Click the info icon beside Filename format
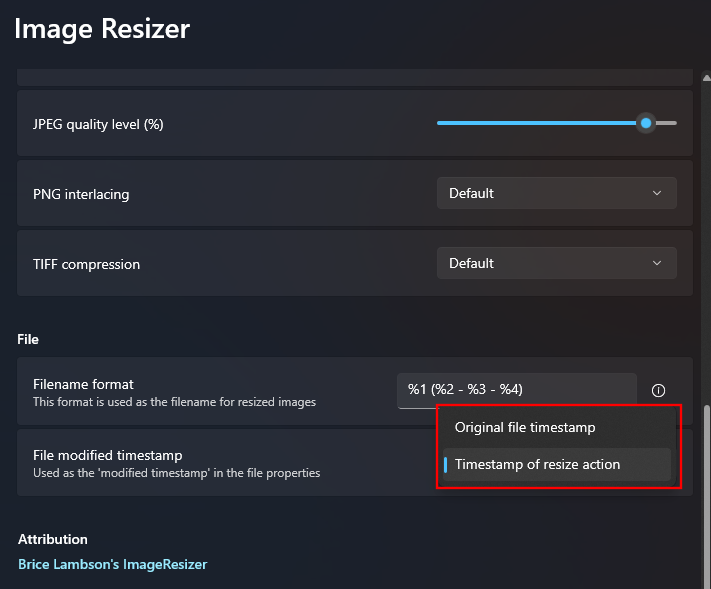 point(658,391)
